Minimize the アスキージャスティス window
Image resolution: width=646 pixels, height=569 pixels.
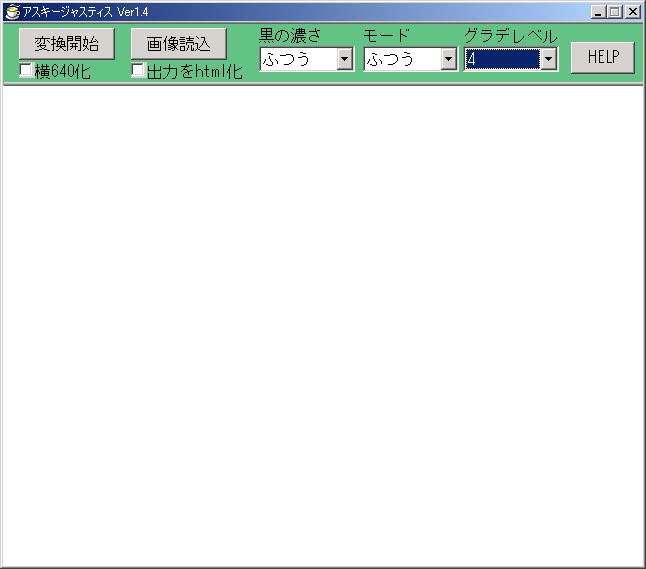[x=598, y=12]
